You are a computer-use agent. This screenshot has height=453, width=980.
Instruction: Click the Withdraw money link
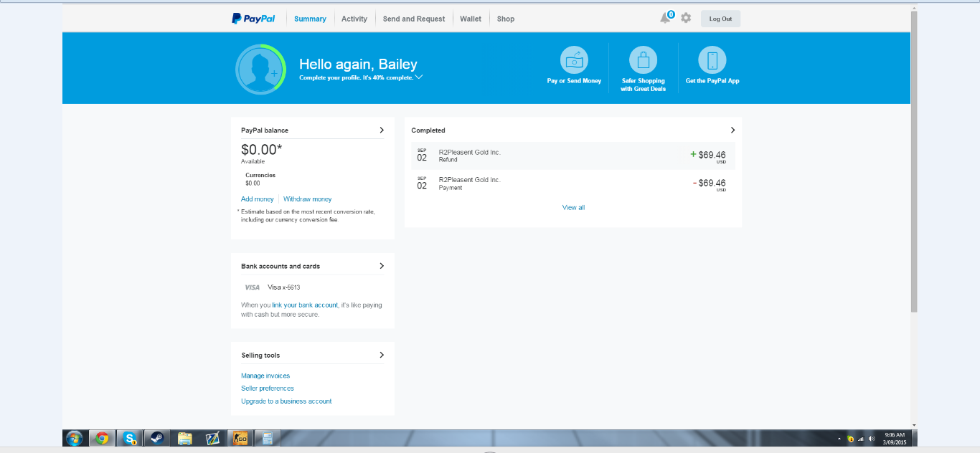308,199
